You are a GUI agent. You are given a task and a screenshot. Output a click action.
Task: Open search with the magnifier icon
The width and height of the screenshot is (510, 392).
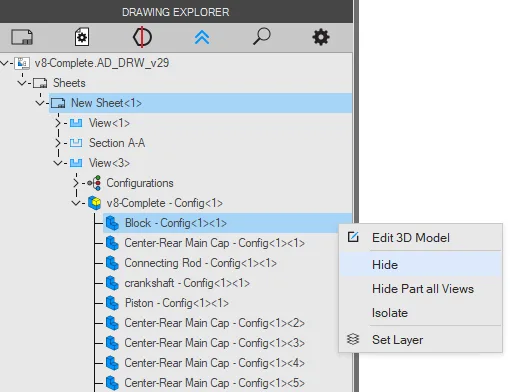(262, 36)
